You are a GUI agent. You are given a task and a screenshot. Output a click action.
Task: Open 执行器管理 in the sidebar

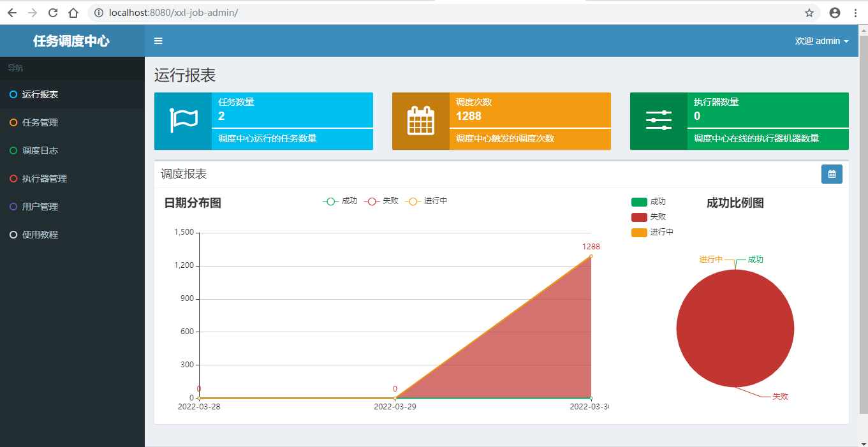[72, 179]
